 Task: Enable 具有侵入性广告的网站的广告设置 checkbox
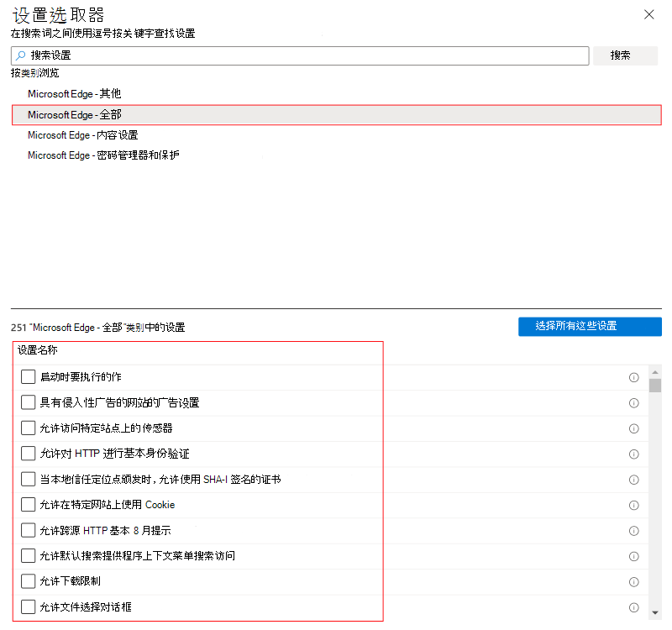29,402
